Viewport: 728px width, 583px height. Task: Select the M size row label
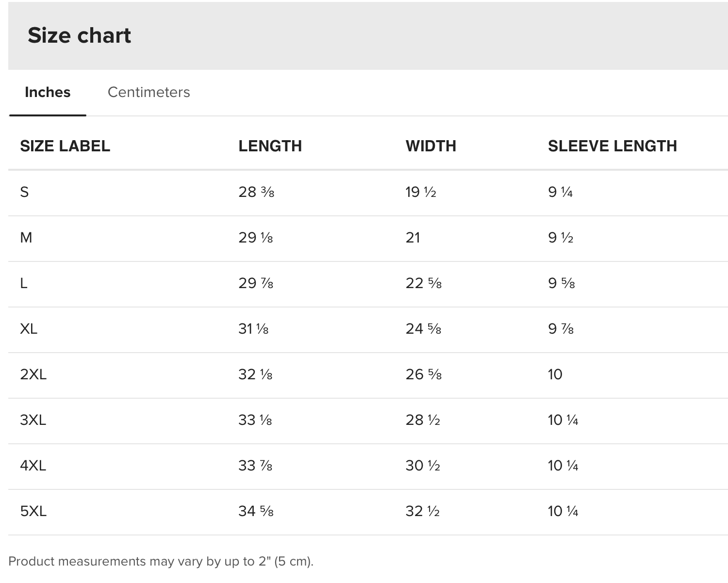coord(26,238)
